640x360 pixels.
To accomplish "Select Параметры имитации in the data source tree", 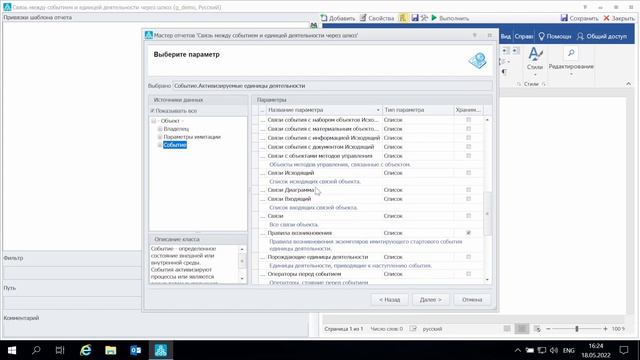I will pos(192,137).
